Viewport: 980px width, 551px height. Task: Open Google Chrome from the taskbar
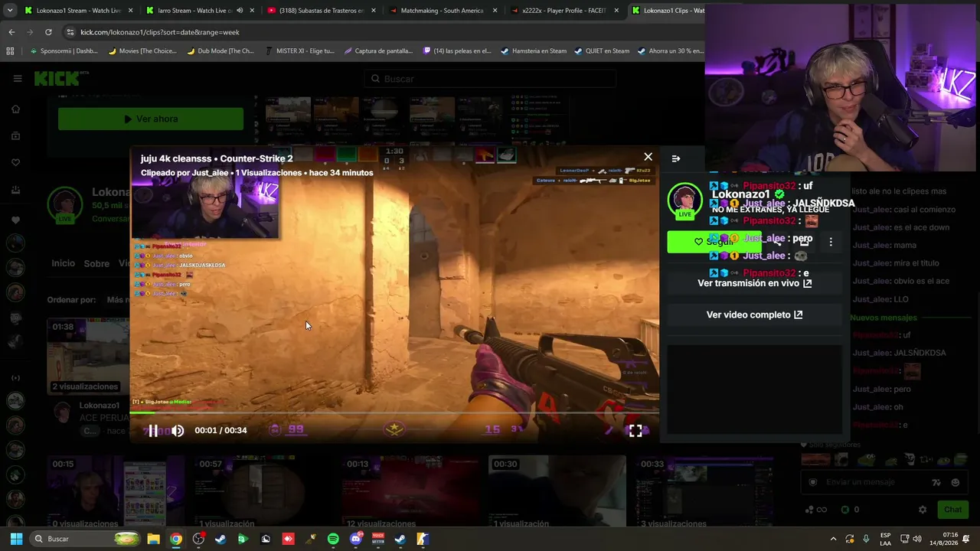(176, 539)
